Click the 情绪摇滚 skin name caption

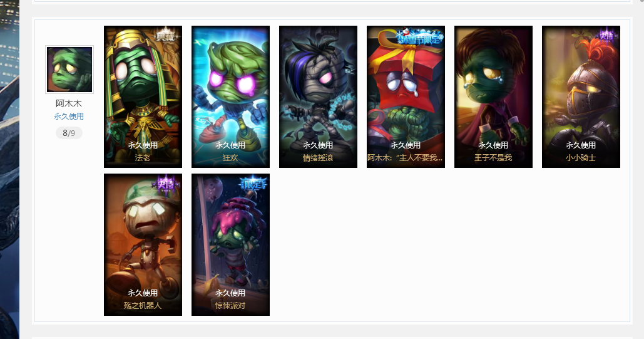tap(319, 157)
